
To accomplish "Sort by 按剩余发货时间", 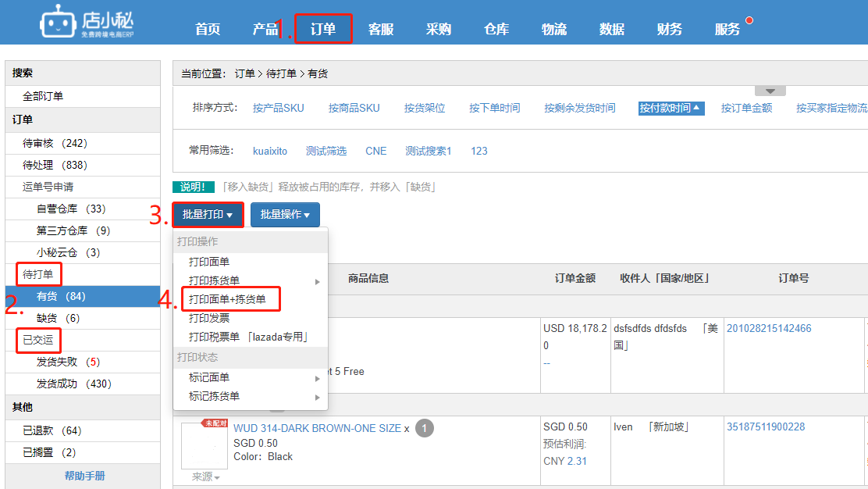I will (580, 108).
